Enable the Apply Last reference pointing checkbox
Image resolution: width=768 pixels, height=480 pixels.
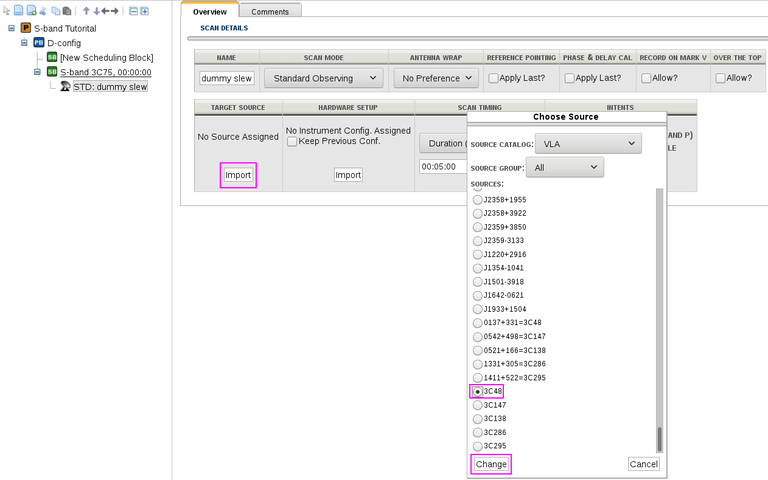[x=494, y=78]
